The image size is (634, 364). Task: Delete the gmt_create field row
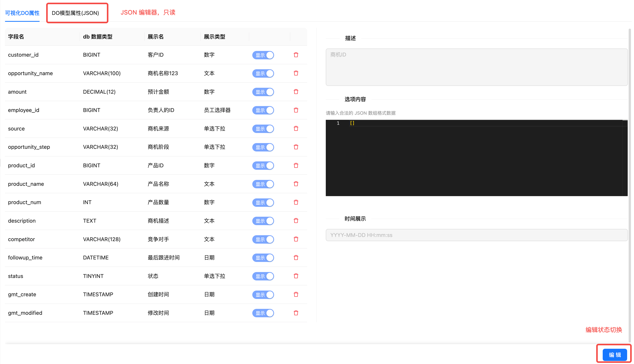tap(296, 295)
